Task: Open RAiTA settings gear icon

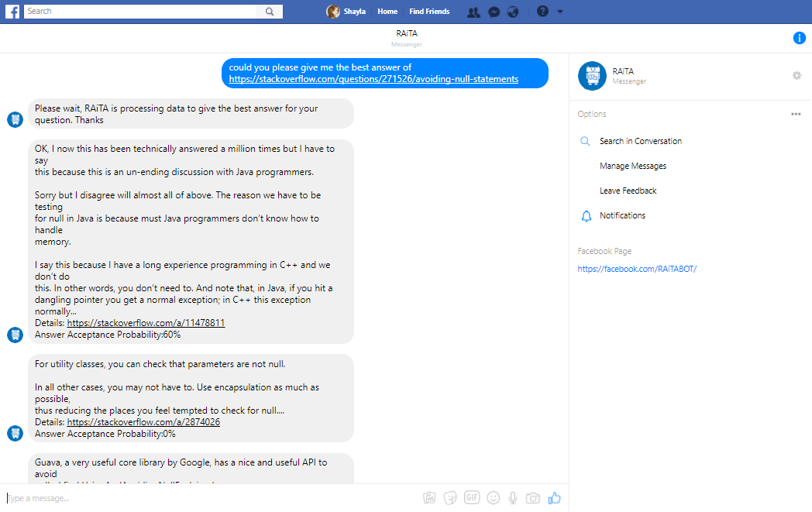Action: click(x=797, y=76)
